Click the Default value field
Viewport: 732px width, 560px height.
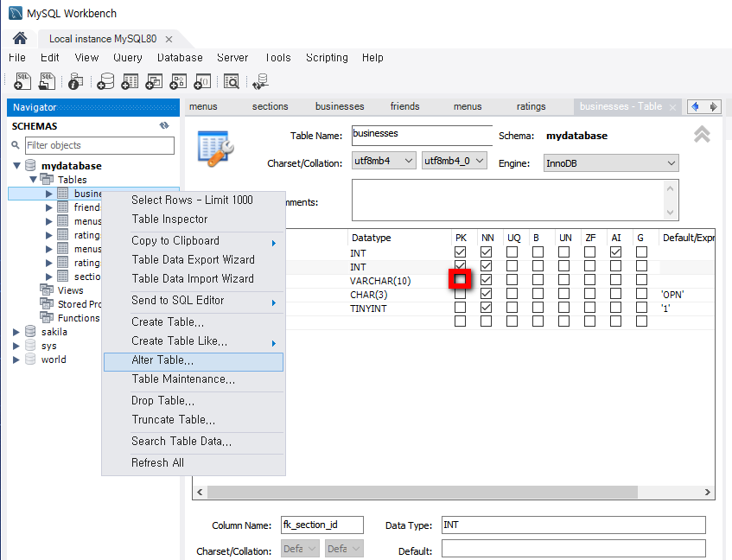(574, 550)
